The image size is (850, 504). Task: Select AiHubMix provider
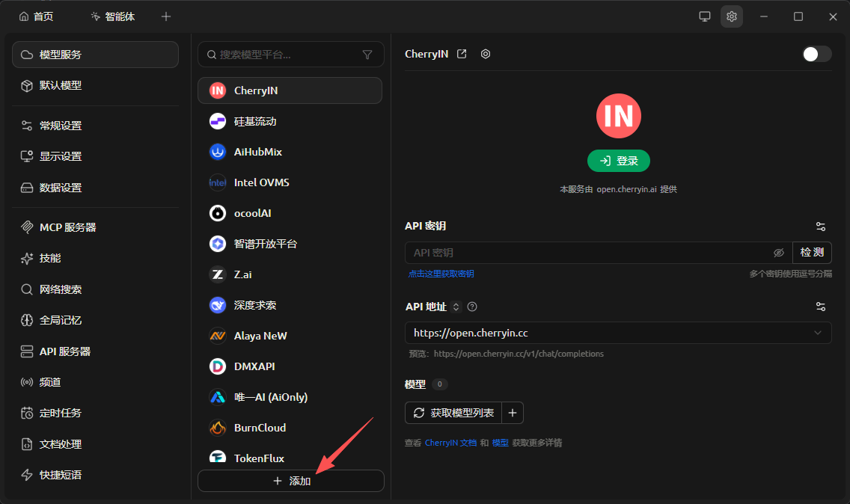(x=290, y=152)
